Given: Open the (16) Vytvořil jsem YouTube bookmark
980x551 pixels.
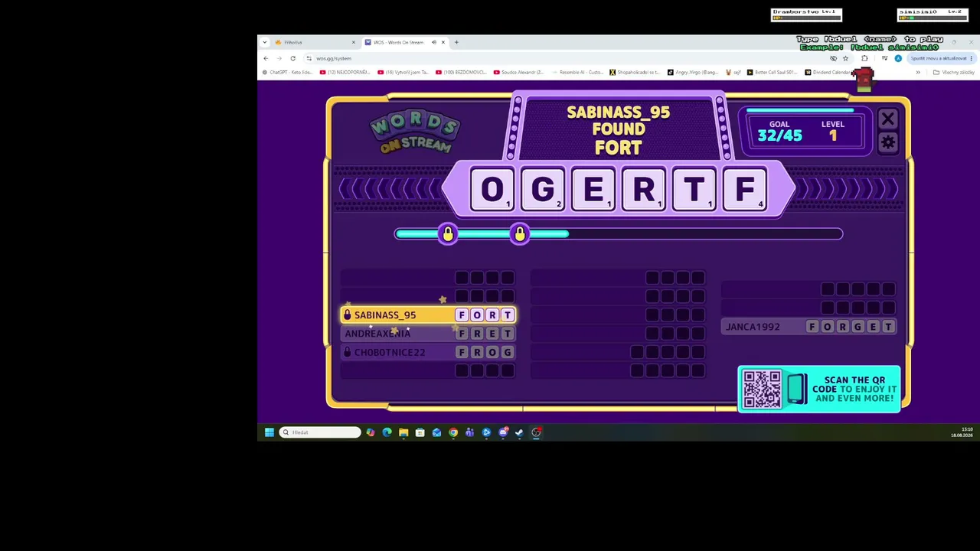Looking at the screenshot, I should click(403, 73).
